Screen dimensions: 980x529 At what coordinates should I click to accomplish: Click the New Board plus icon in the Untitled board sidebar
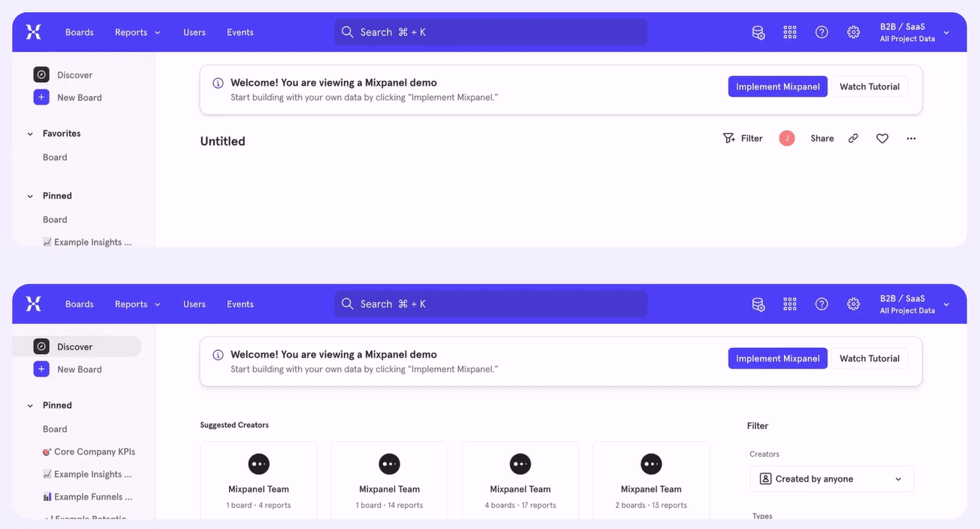[x=41, y=97]
